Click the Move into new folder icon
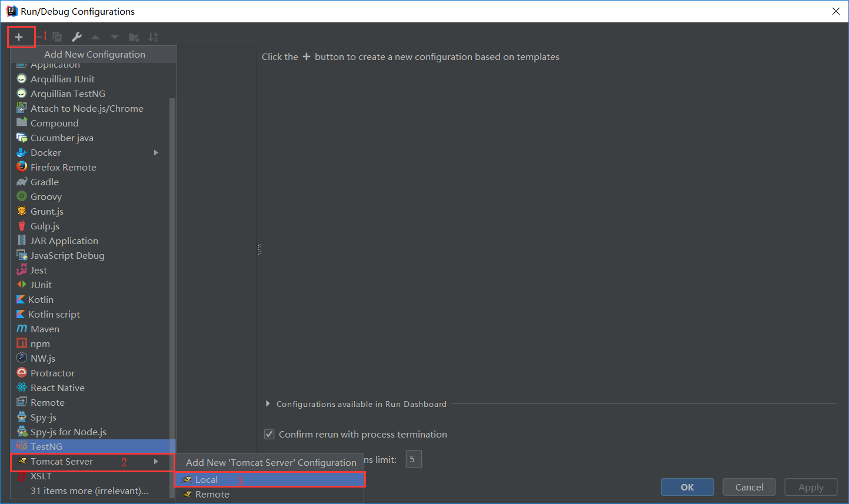The width and height of the screenshot is (849, 504). 134,37
